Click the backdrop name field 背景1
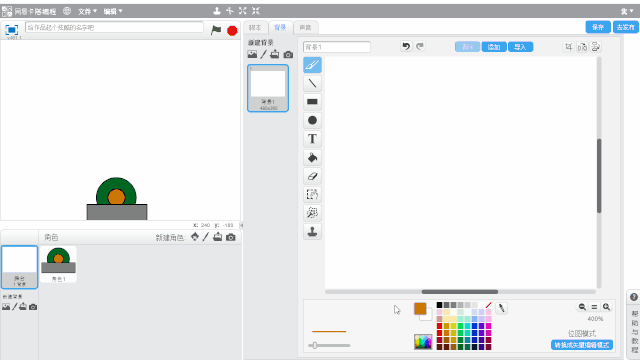 tap(337, 47)
